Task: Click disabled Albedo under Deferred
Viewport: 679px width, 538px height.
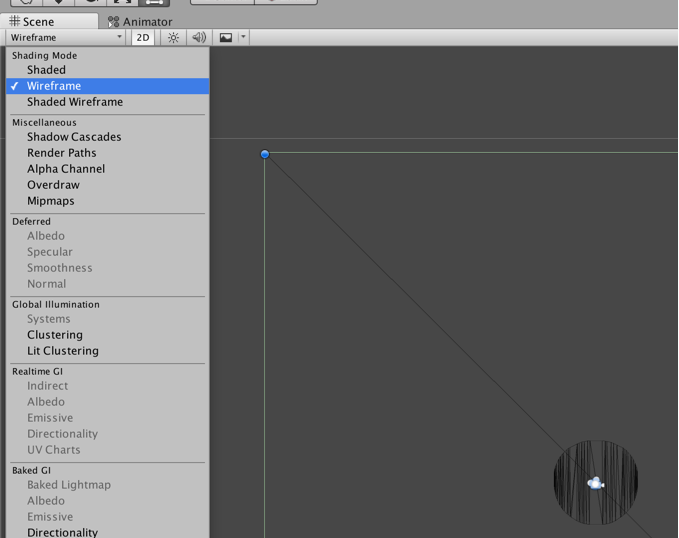Action: click(x=108, y=236)
